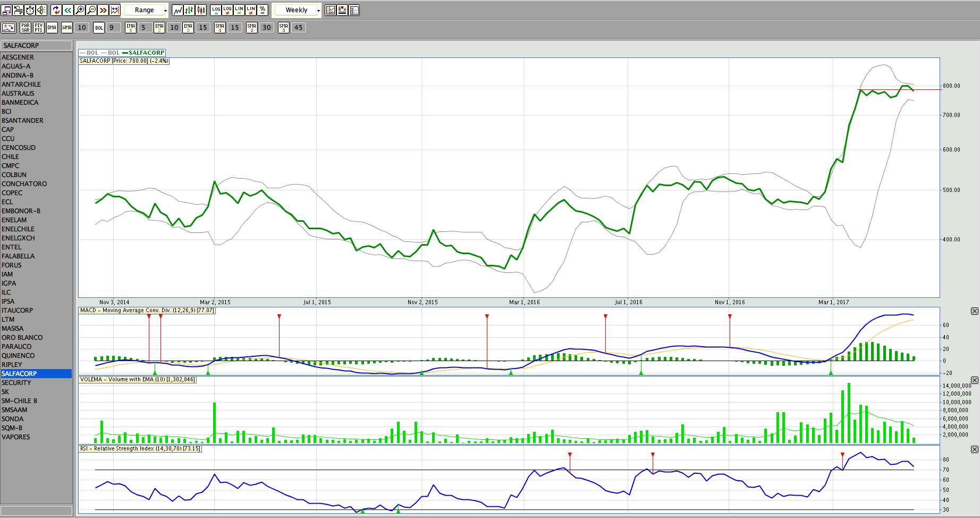Click the stopwatch timer icon
This screenshot has height=518, width=980.
[30, 10]
